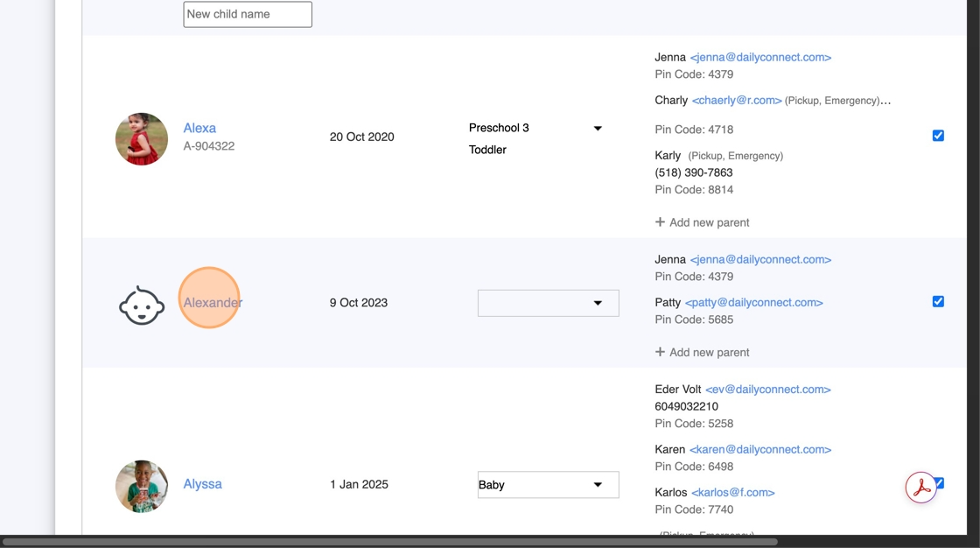
Task: Click chaerly@r.com email link
Action: pos(737,101)
